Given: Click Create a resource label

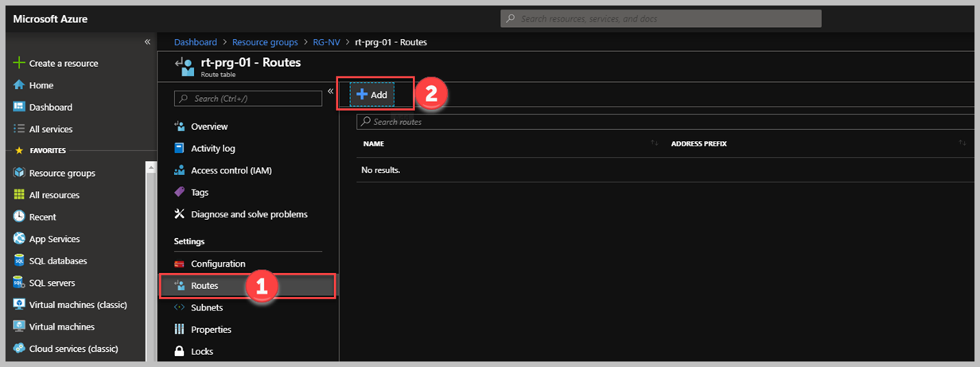Looking at the screenshot, I should click(64, 64).
